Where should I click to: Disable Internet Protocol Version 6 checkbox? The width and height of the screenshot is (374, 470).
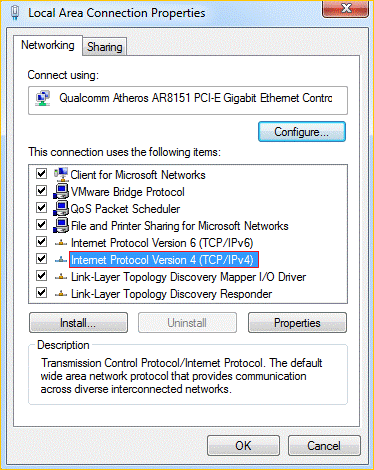[41, 242]
